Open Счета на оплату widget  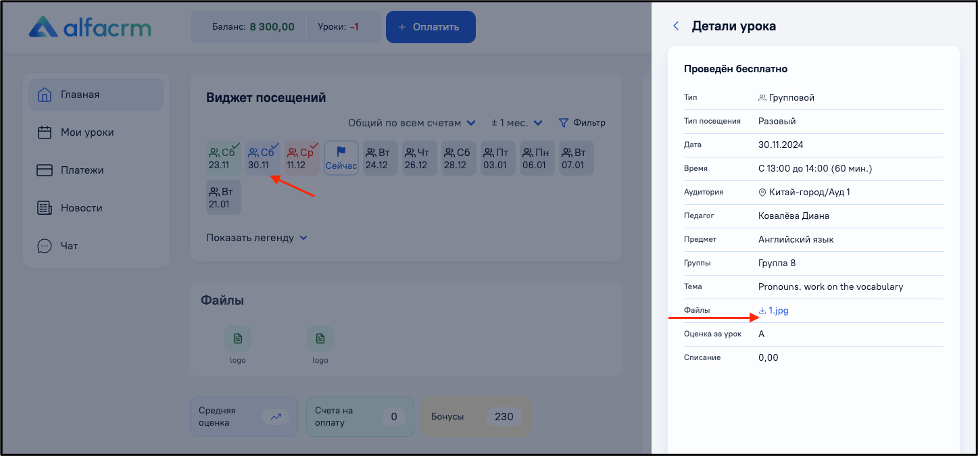(360, 417)
